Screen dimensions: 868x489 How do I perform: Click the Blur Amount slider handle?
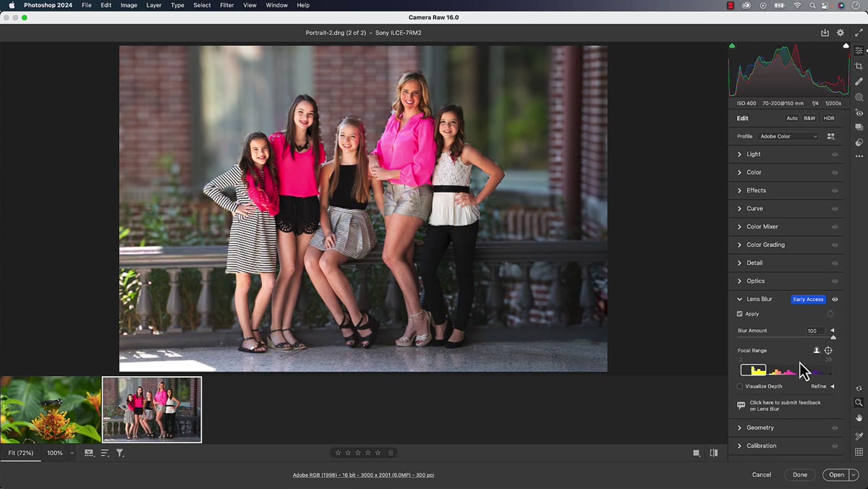coord(833,337)
